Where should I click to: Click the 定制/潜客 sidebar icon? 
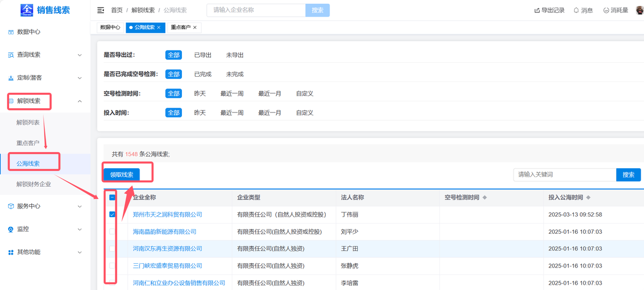tap(11, 78)
